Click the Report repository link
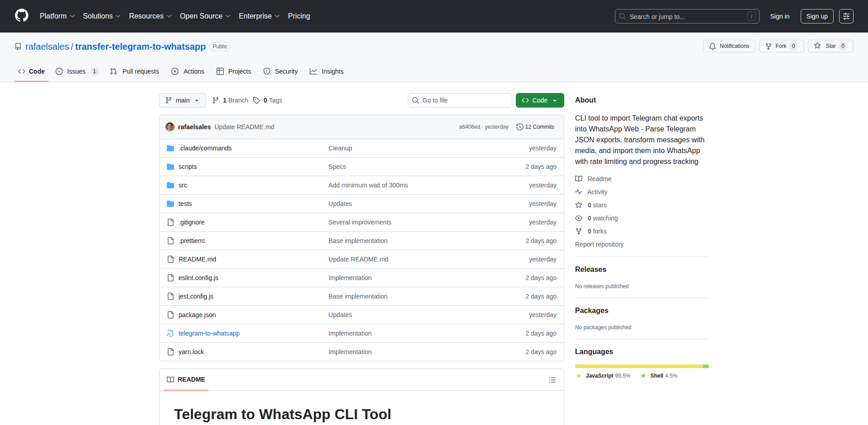Image resolution: width=868 pixels, height=425 pixels. [599, 244]
